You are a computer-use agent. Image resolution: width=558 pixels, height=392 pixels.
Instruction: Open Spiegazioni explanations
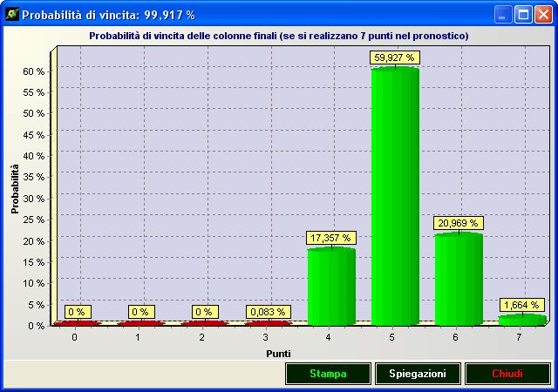pyautogui.click(x=418, y=374)
